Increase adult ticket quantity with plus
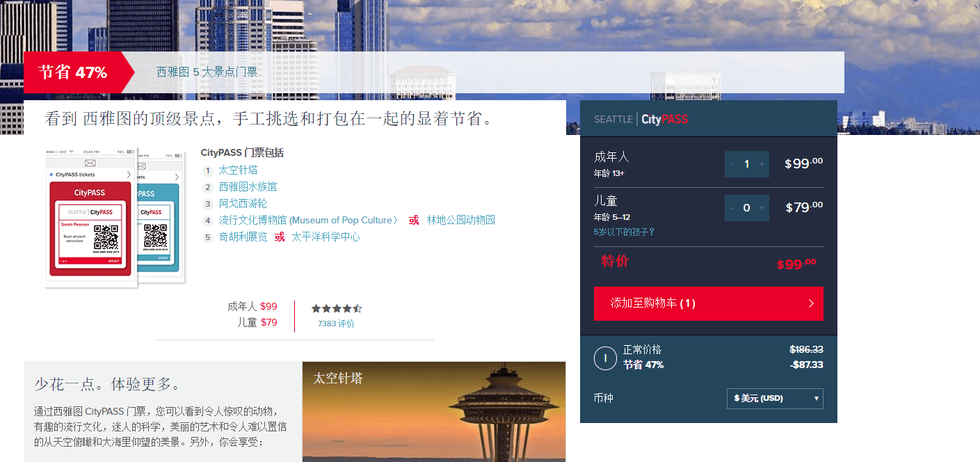The height and width of the screenshot is (462, 980). point(762,164)
